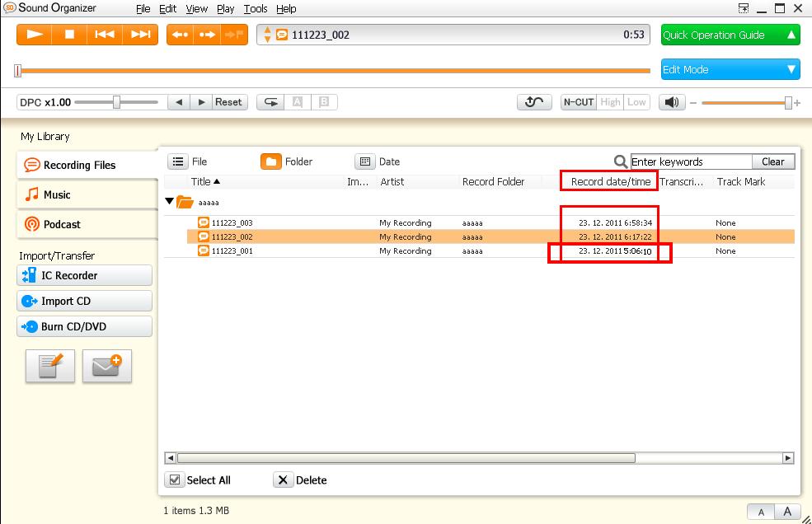Click the horizontal scrollbar left arrow

point(171,458)
